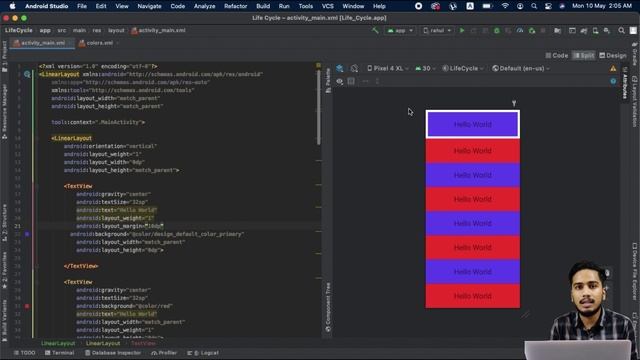Click the code editor vertical scrollbar
Viewport: 640px width, 360px height.
319,107
